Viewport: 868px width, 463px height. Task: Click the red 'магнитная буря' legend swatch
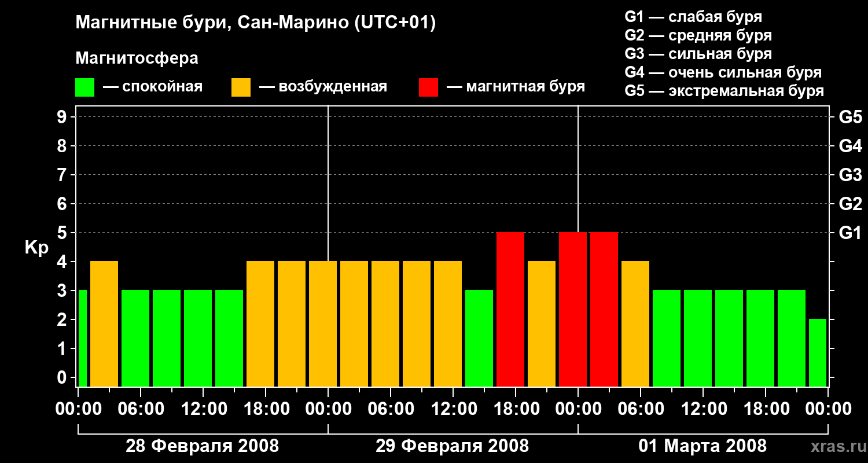click(428, 87)
